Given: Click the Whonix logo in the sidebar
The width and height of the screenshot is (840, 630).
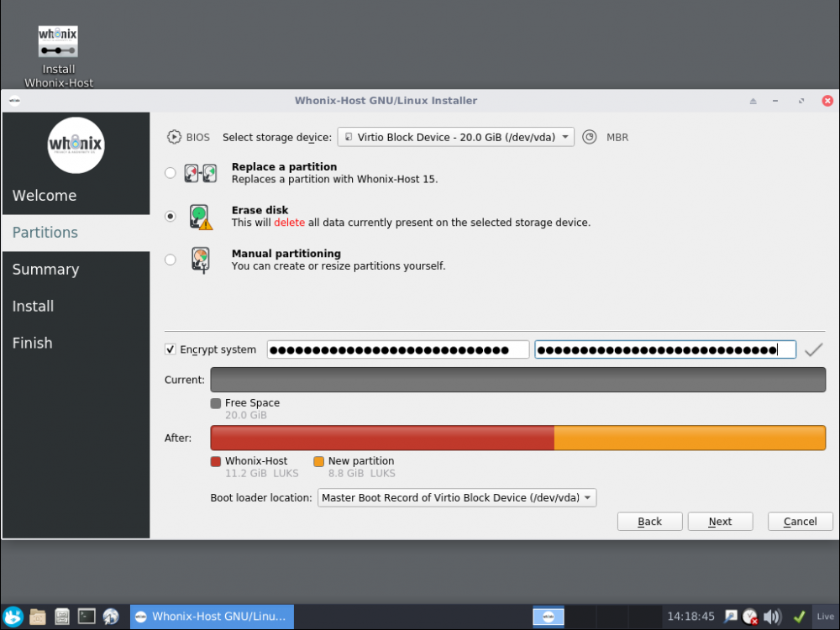Looking at the screenshot, I should (x=76, y=144).
